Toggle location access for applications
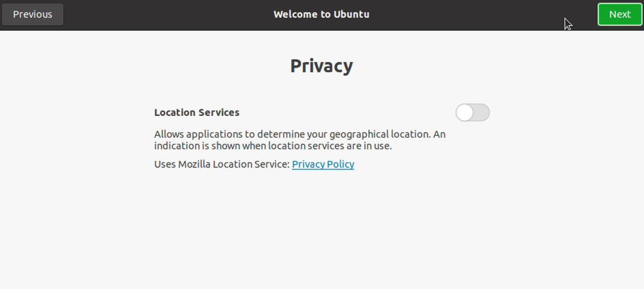Screen dimensions: 644x289 pos(472,113)
